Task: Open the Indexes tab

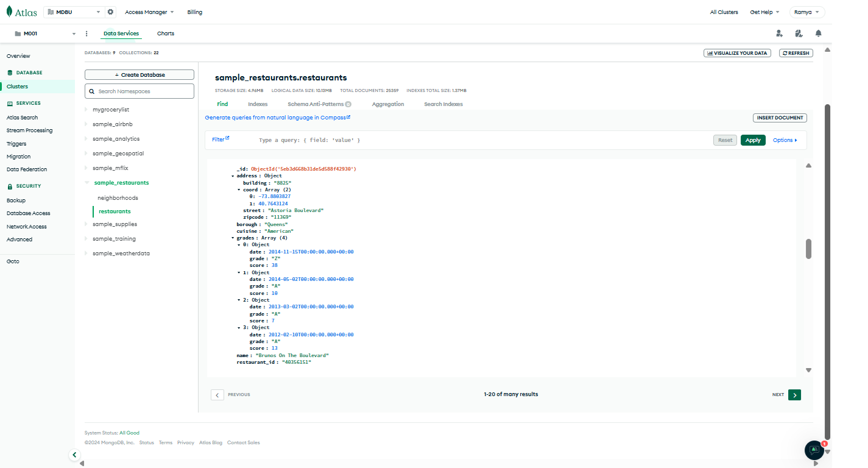Action: coord(258,104)
